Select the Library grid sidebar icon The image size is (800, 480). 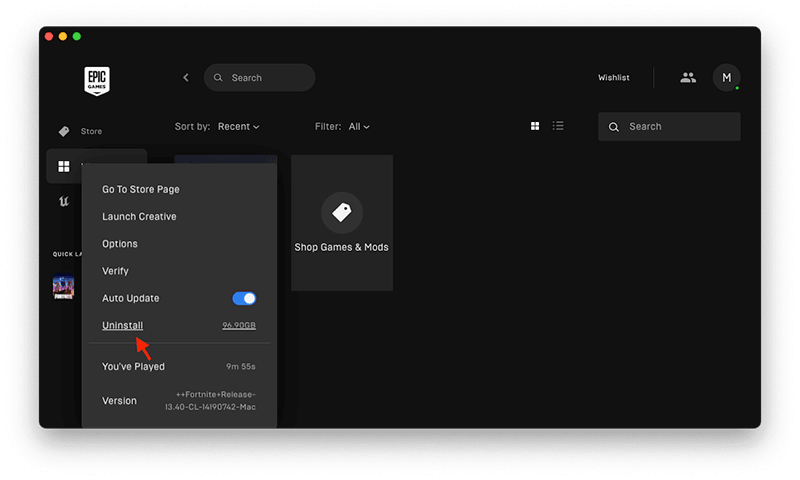coord(64,166)
